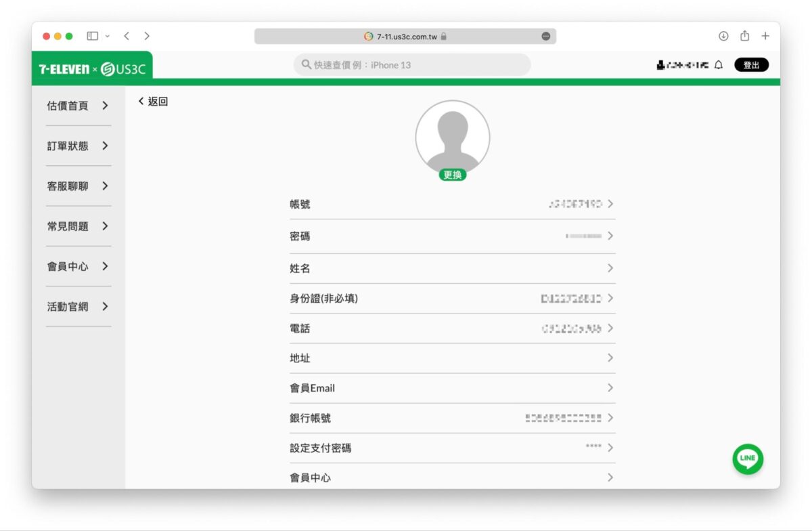The height and width of the screenshot is (531, 812).
Task: Click the profile avatar picture
Action: [x=453, y=137]
